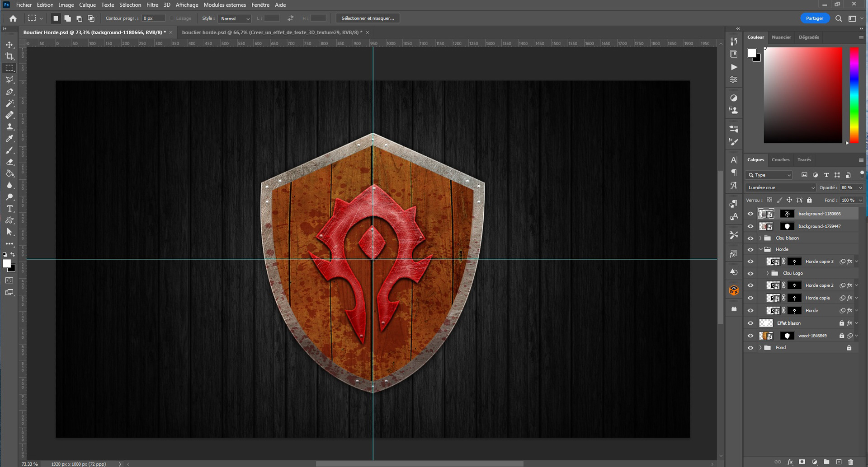Select the Magic Wand tool
This screenshot has width=868, height=467.
[9, 103]
